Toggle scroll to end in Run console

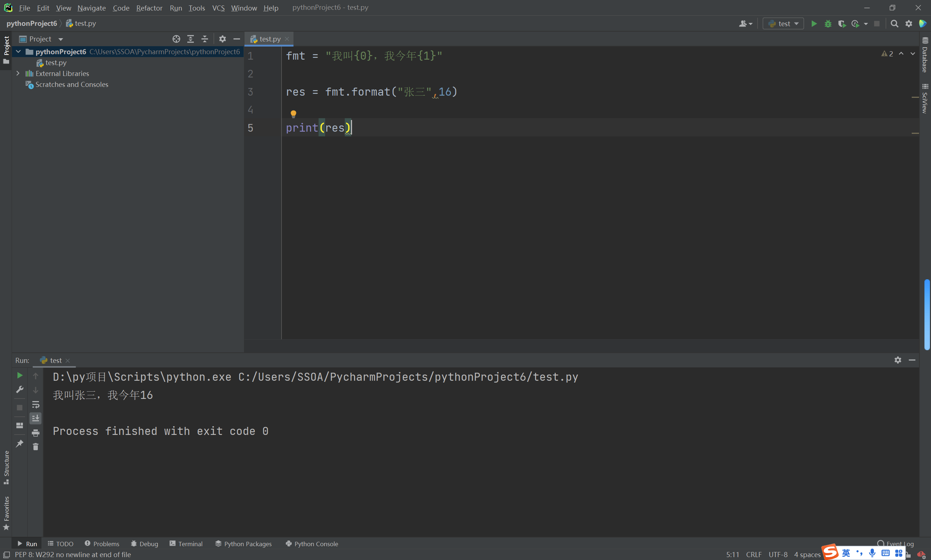(36, 418)
